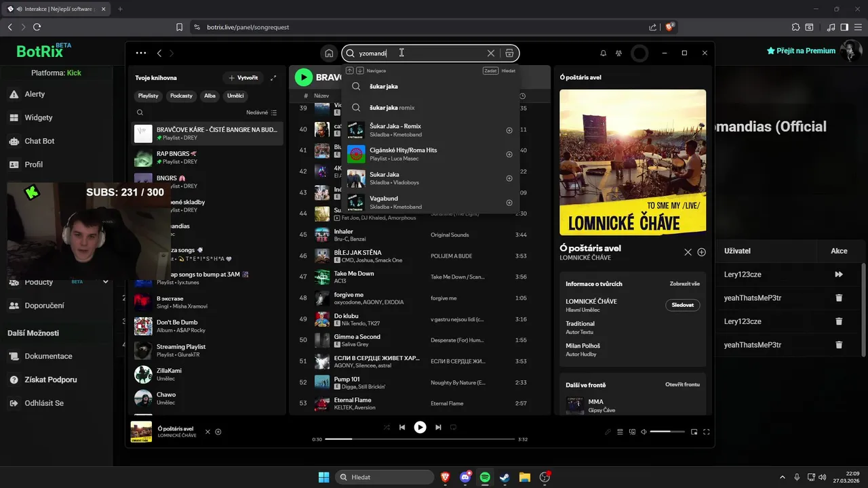868x488 pixels.
Task: Toggle shuffle in player bar
Action: tap(387, 427)
